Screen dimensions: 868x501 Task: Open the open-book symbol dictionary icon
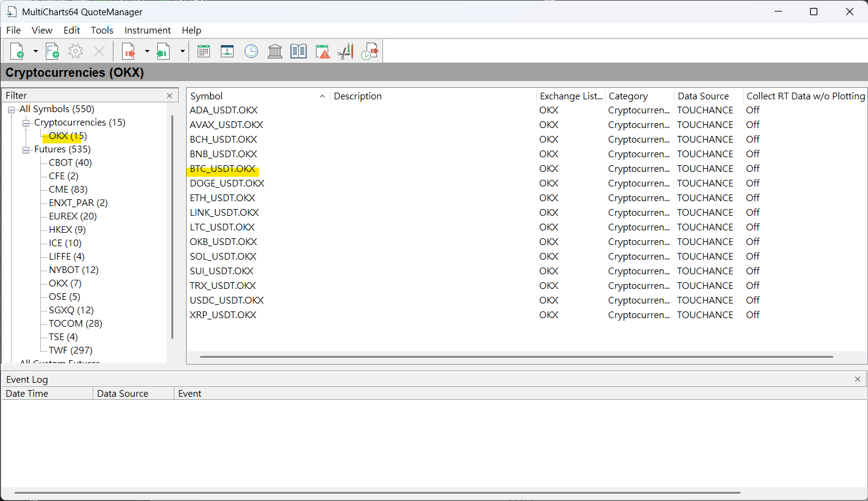298,52
